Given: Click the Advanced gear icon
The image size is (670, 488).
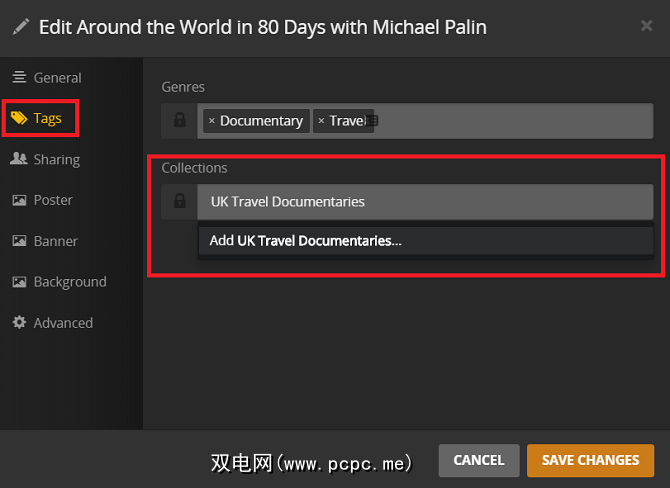Looking at the screenshot, I should (19, 323).
